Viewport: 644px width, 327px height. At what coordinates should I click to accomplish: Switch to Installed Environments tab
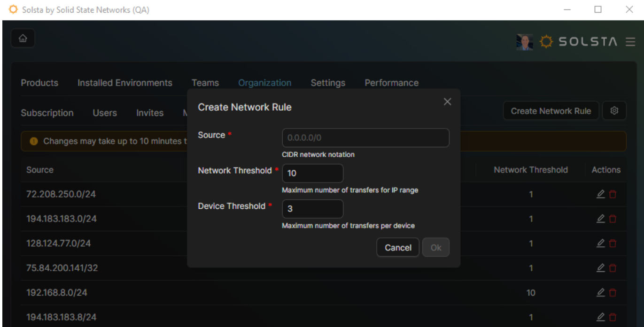tap(125, 83)
